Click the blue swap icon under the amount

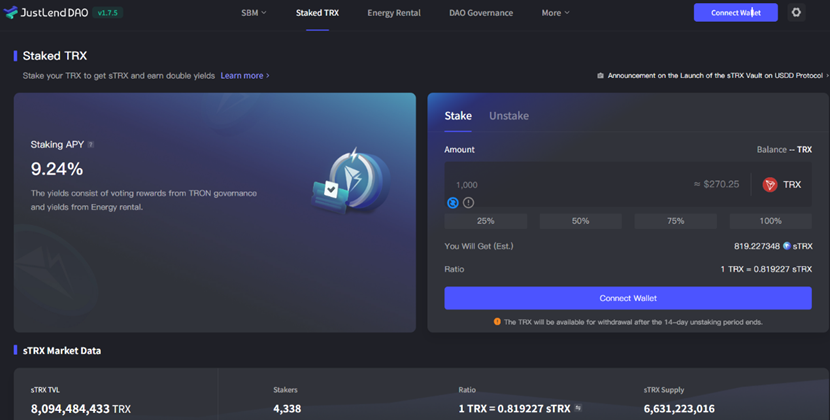pyautogui.click(x=452, y=202)
